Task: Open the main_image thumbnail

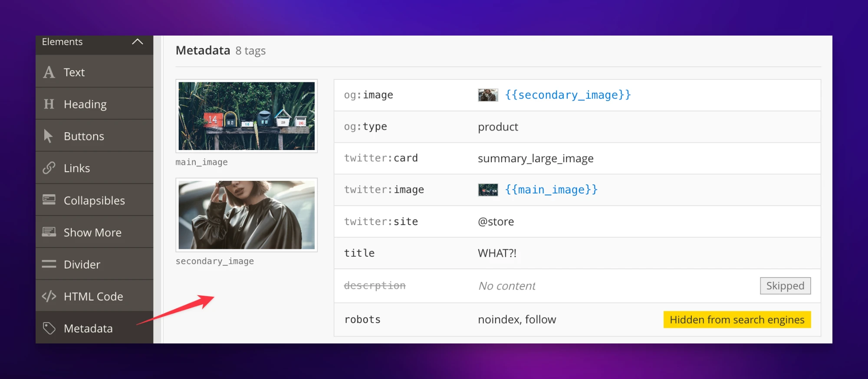Action: (x=247, y=116)
